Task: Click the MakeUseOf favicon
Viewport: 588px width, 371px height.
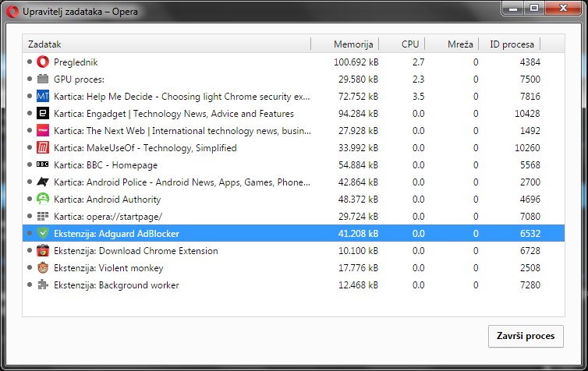Action: 43,147
